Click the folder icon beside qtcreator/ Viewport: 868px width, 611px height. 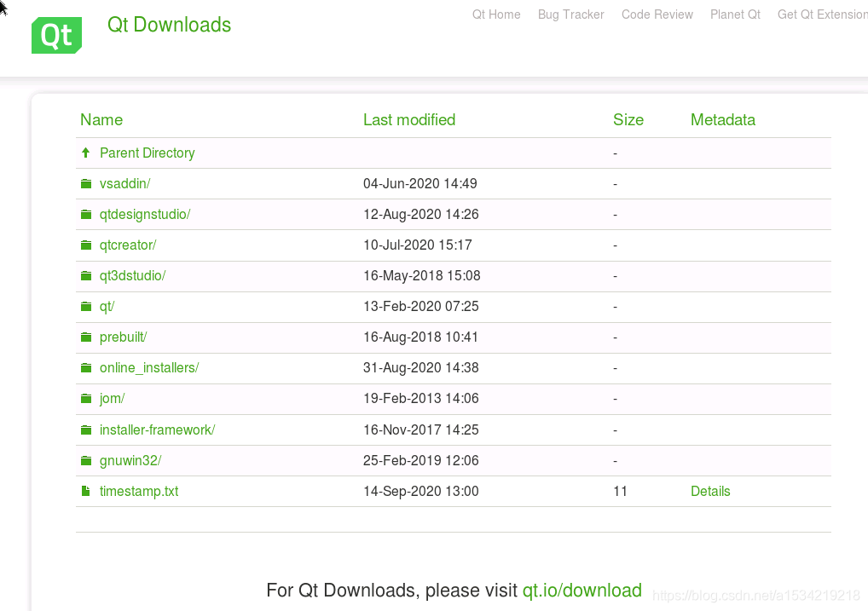(x=86, y=245)
